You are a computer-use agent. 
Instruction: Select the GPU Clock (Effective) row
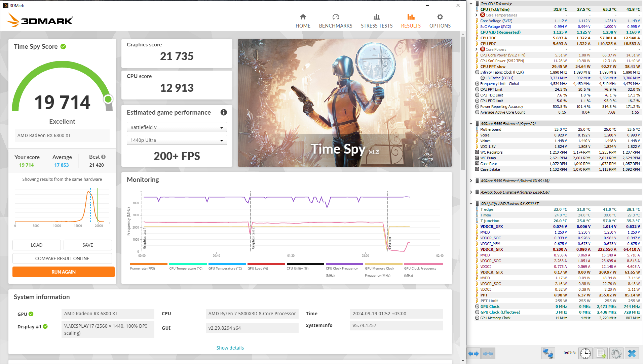point(558,312)
